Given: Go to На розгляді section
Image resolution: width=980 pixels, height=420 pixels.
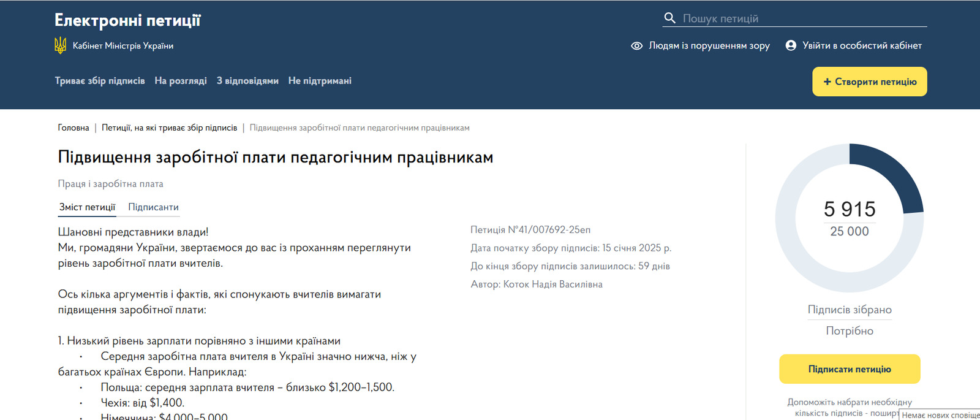Looking at the screenshot, I should (x=181, y=81).
